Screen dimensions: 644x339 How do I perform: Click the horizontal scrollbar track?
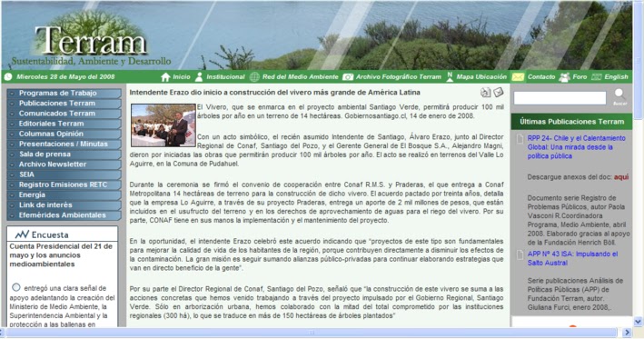311,333
